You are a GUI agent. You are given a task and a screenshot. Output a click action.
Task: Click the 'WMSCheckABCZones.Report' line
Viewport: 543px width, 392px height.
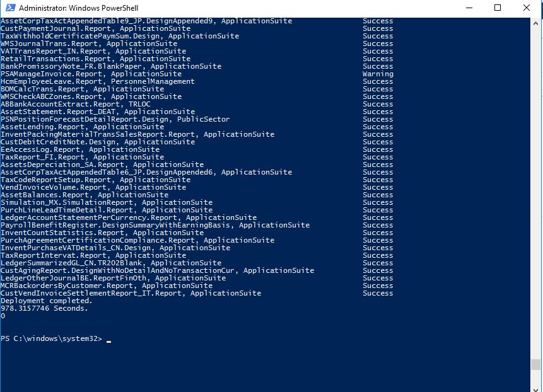(x=91, y=96)
